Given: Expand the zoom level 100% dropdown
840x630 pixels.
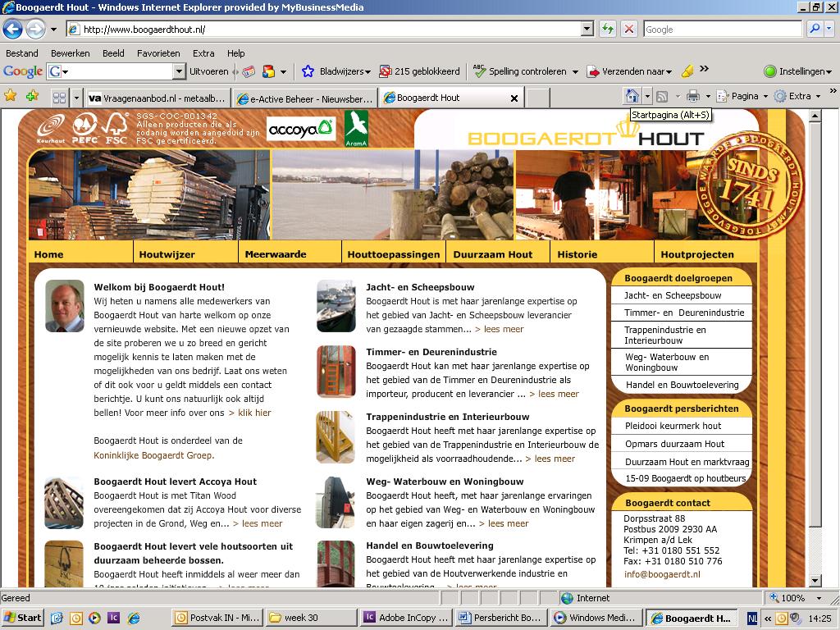Looking at the screenshot, I should coord(819,598).
